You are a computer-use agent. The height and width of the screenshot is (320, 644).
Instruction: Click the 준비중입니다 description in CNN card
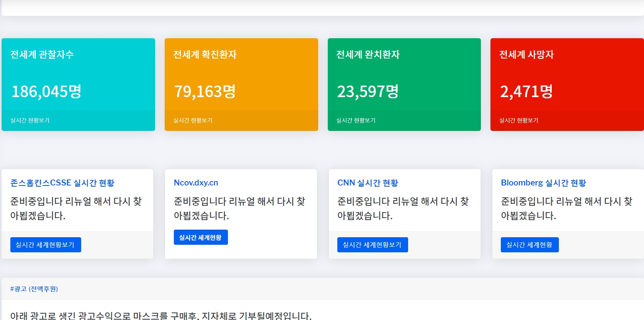403,209
